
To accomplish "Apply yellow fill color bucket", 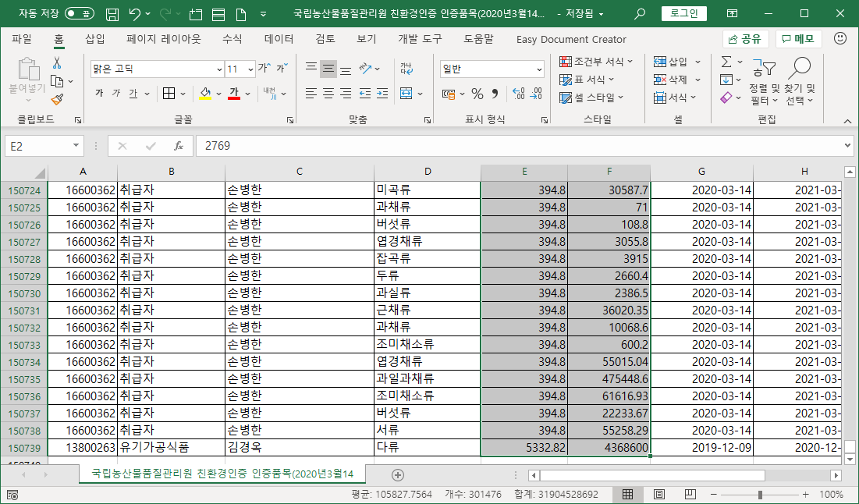I will click(x=205, y=94).
